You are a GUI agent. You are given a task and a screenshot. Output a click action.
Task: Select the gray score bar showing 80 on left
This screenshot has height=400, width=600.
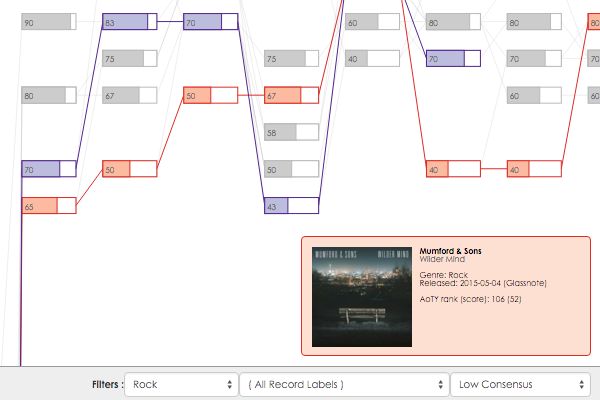(x=49, y=95)
